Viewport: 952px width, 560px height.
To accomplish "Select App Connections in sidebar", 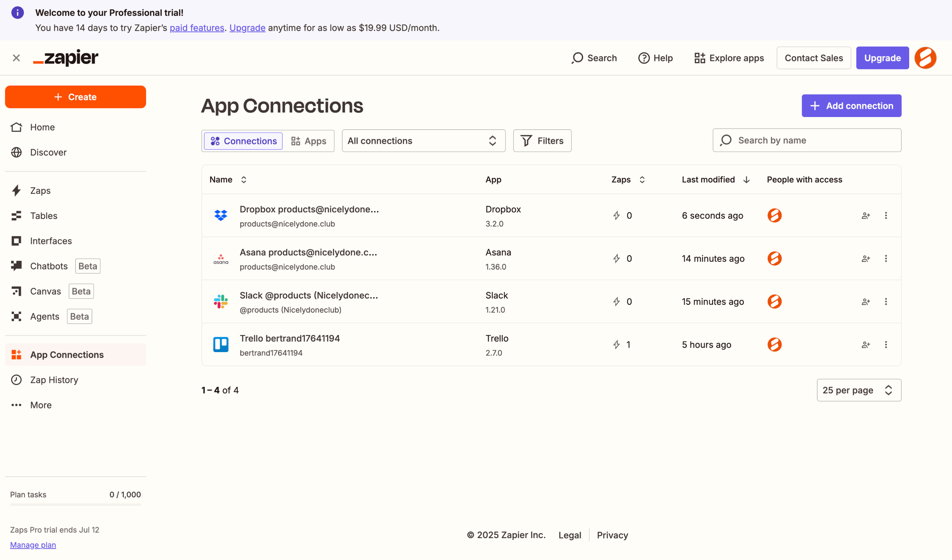I will tap(75, 355).
